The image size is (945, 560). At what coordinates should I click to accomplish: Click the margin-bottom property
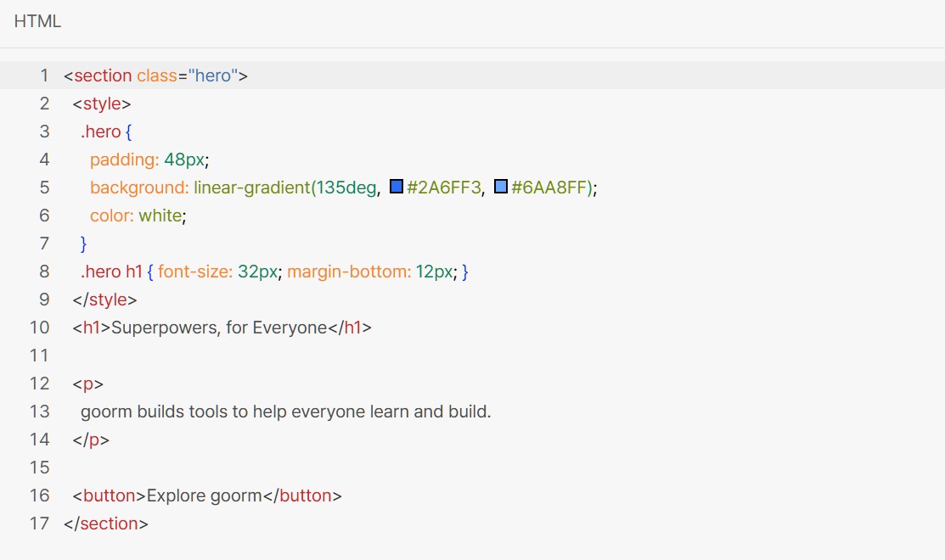[349, 272]
